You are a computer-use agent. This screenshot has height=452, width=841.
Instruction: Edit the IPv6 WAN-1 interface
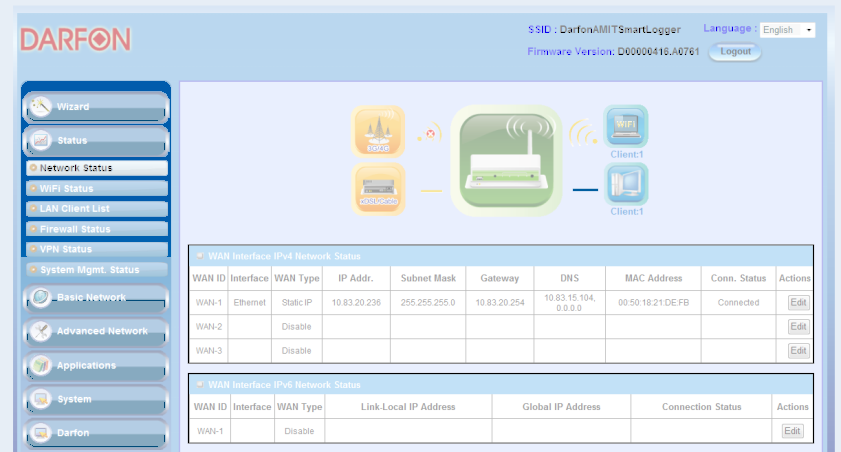tap(792, 431)
